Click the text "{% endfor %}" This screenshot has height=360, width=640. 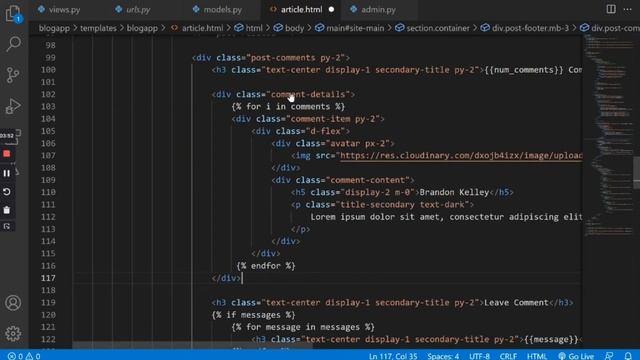tap(266, 266)
